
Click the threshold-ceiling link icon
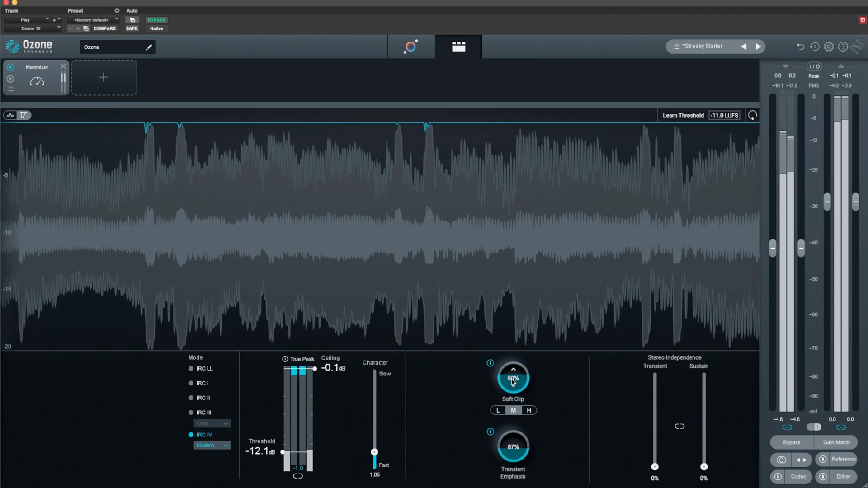point(298,476)
